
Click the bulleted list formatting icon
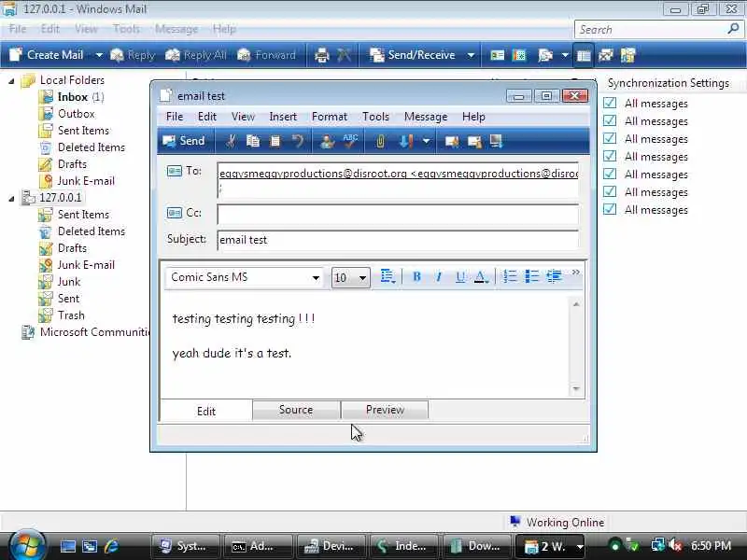coord(531,276)
